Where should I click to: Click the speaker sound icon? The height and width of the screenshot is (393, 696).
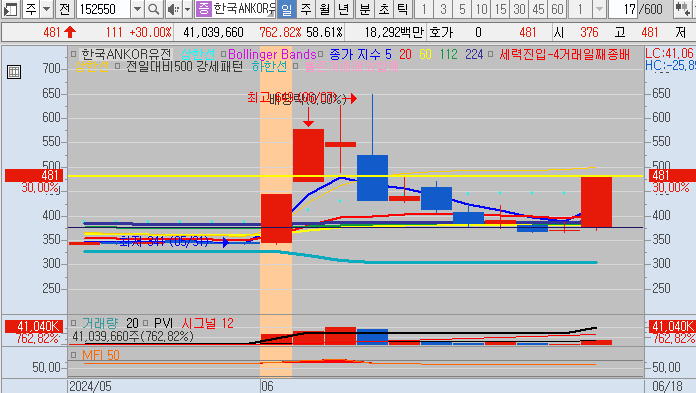pyautogui.click(x=173, y=9)
